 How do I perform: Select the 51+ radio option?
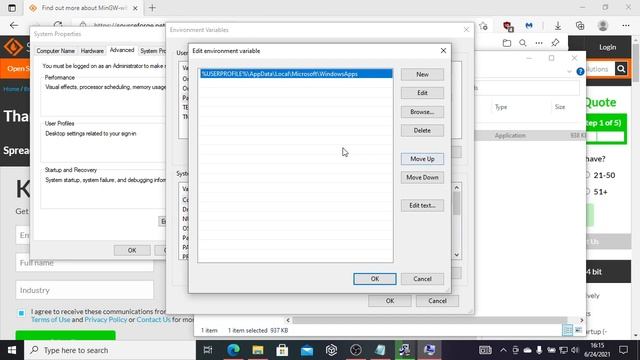coord(588,191)
